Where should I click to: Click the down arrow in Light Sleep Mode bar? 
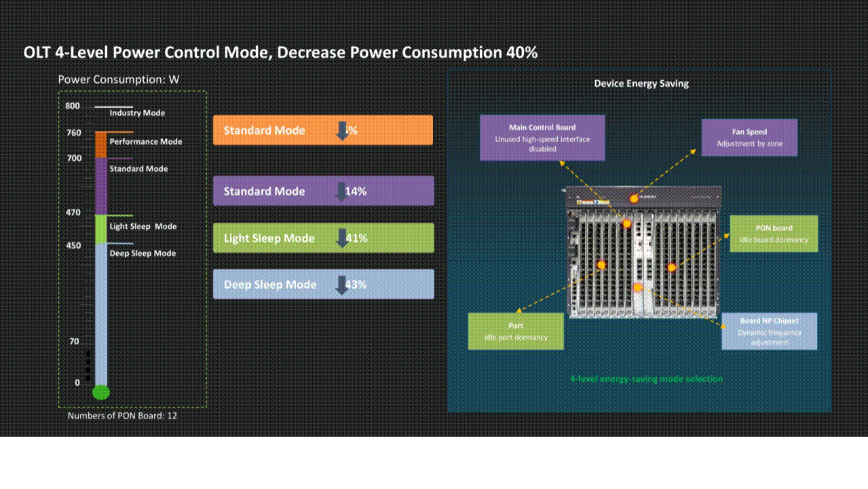(x=343, y=238)
